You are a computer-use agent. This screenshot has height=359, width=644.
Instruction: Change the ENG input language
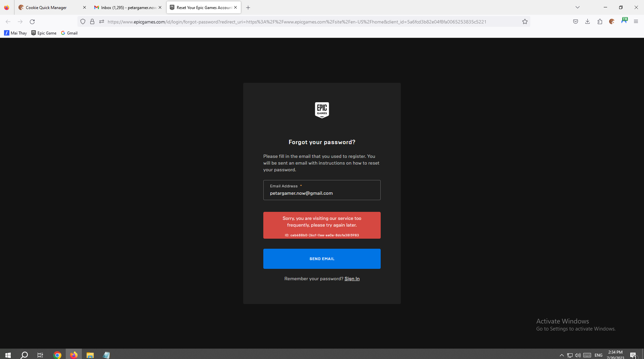[599, 355]
